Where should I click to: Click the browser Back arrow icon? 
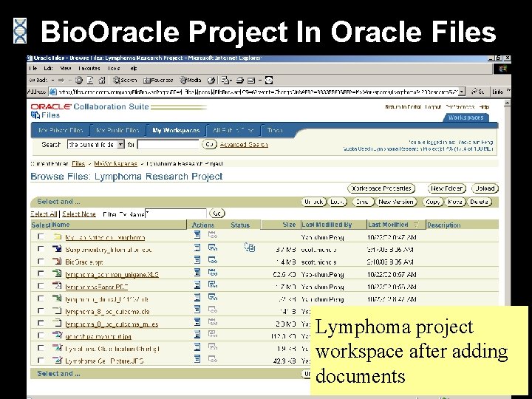pyautogui.click(x=32, y=81)
